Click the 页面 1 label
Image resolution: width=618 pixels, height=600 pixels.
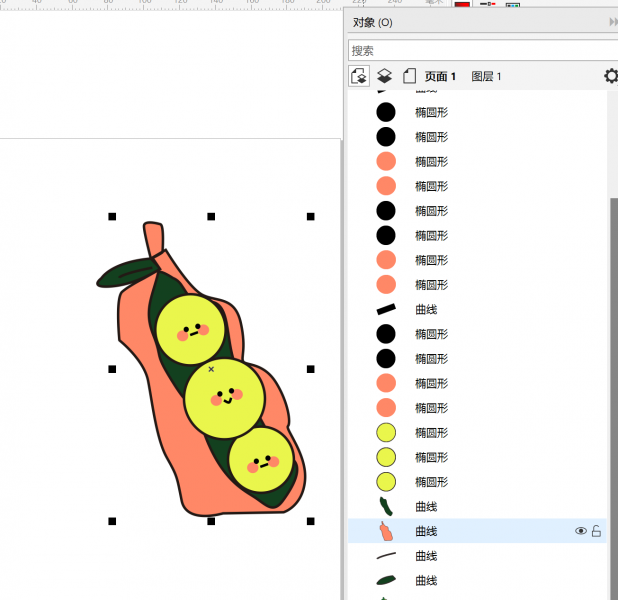(440, 76)
